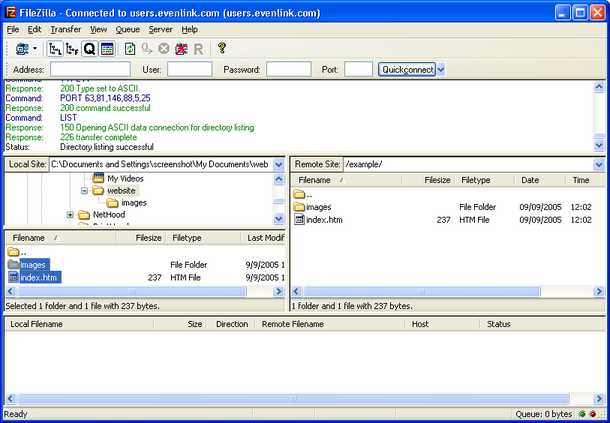Click 'Directory listing successful' log line
Image resolution: width=610 pixels, height=423 pixels.
pyautogui.click(x=107, y=147)
